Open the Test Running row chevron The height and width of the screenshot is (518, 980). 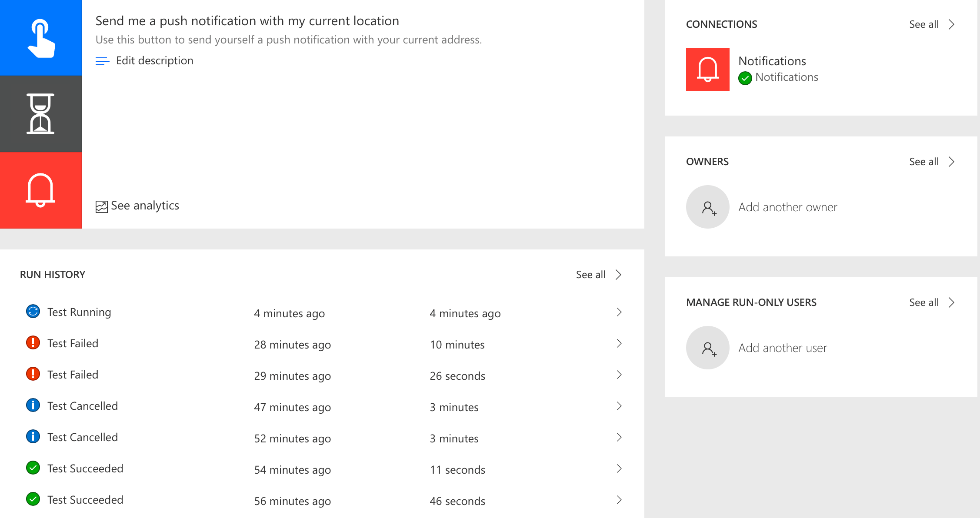(x=619, y=312)
